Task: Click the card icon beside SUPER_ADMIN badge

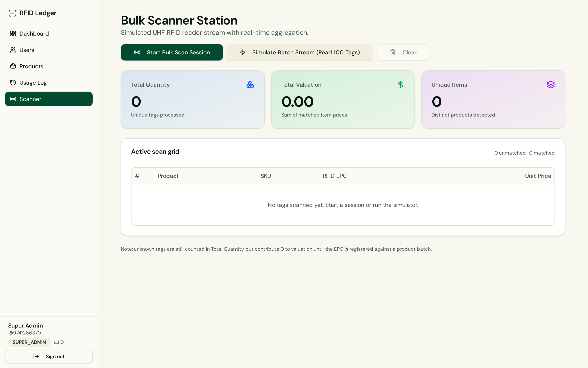Action: [x=56, y=342]
